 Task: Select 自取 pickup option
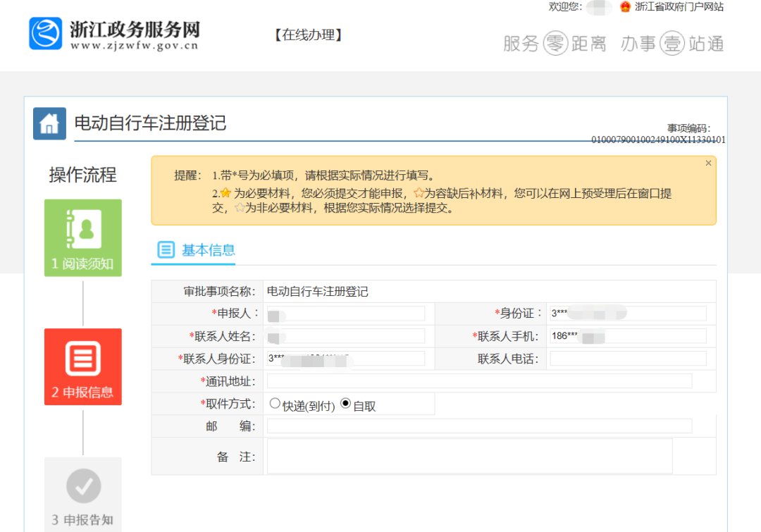click(x=345, y=404)
